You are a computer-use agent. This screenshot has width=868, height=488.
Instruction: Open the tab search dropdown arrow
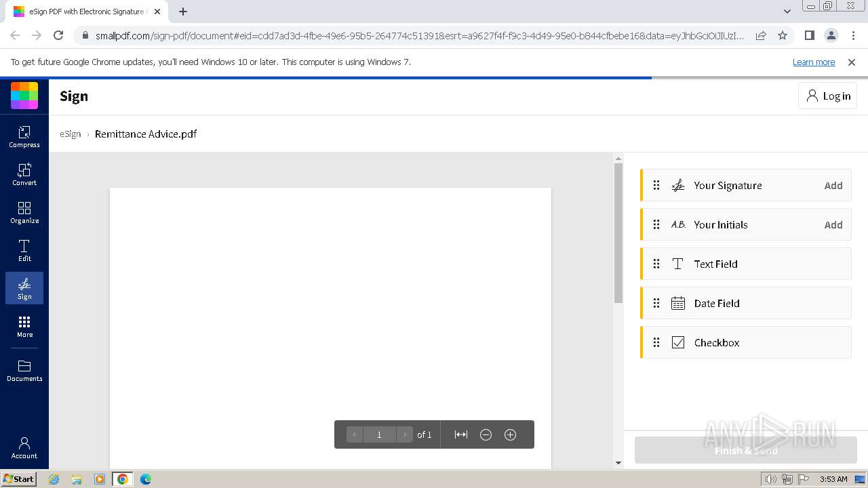[787, 12]
